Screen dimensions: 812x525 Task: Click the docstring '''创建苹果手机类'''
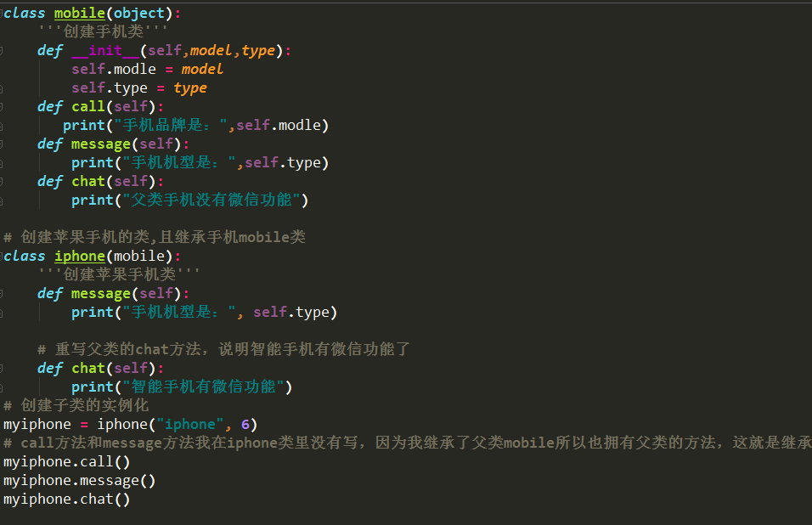(x=119, y=274)
